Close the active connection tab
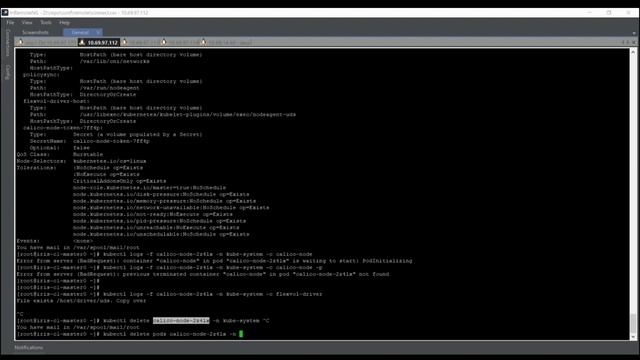The width and height of the screenshot is (640, 360). 634,42
